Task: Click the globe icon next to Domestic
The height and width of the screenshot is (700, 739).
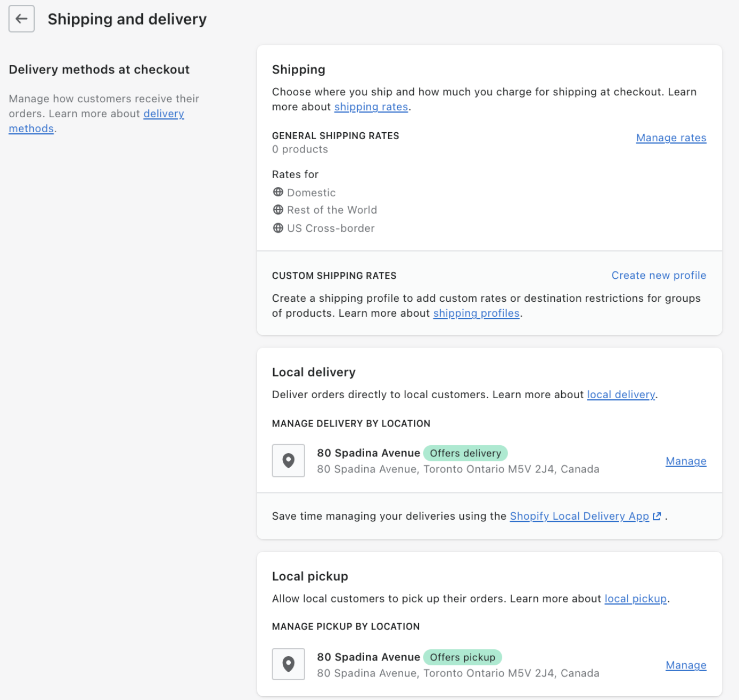Action: point(278,192)
